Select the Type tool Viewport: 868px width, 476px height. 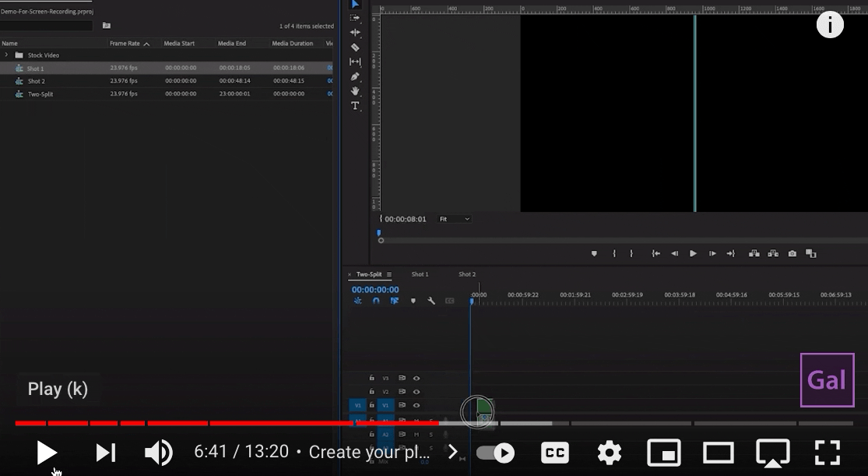(x=356, y=105)
